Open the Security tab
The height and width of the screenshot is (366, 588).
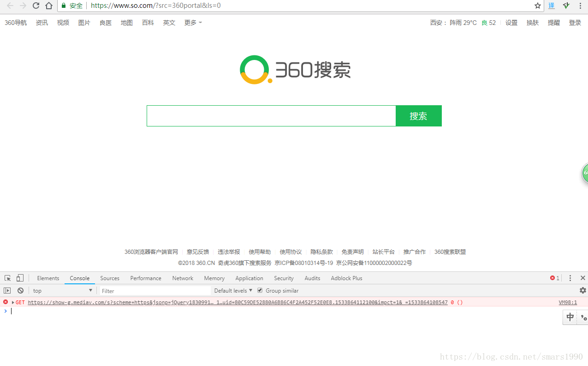pos(284,278)
